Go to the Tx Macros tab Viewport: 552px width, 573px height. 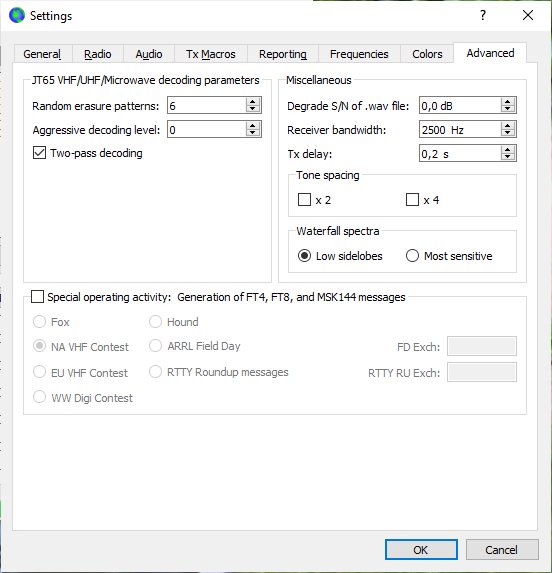point(211,54)
